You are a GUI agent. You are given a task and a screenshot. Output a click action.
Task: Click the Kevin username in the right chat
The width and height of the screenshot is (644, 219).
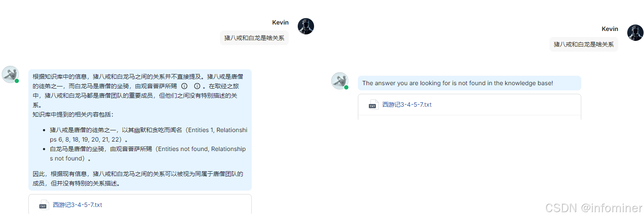click(610, 29)
